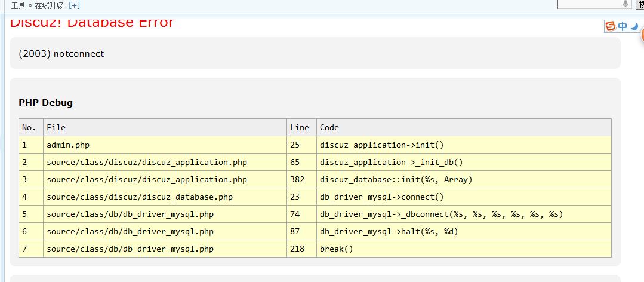Click row number 4 in No. column

pyautogui.click(x=31, y=197)
